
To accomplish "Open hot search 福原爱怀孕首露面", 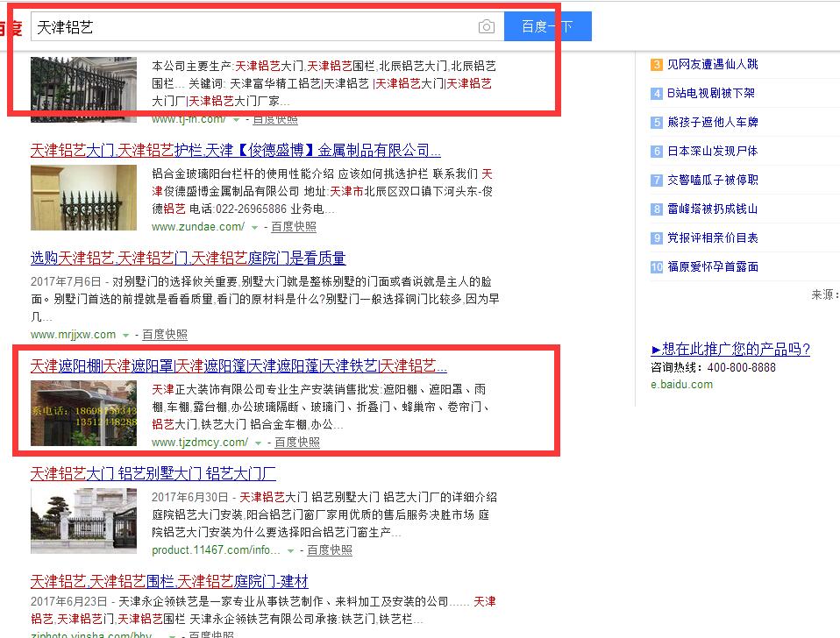I will click(x=713, y=266).
